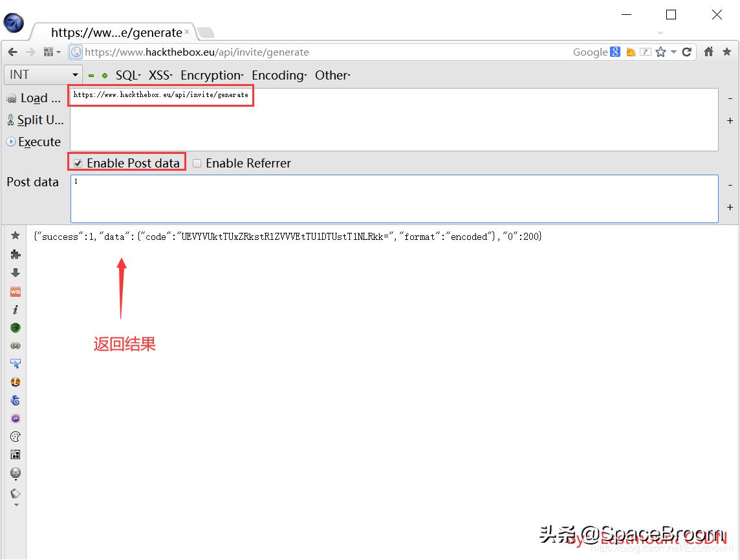
Task: Click the green globe sidebar icon
Action: click(15, 328)
